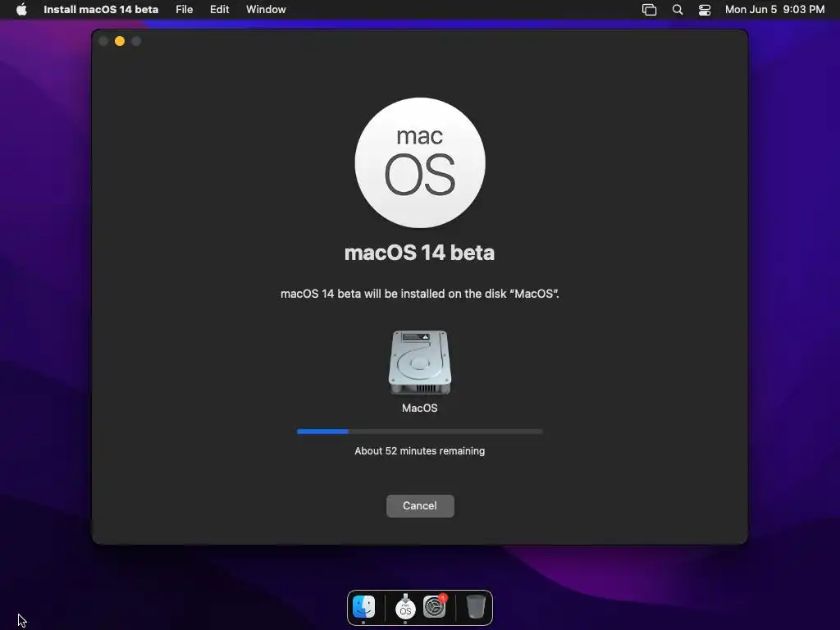Click the 'MacOS' disk name label
840x630 pixels.
coord(419,409)
